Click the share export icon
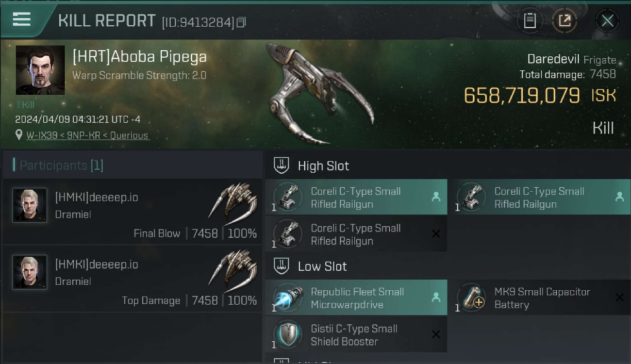This screenshot has width=631, height=364. point(565,20)
